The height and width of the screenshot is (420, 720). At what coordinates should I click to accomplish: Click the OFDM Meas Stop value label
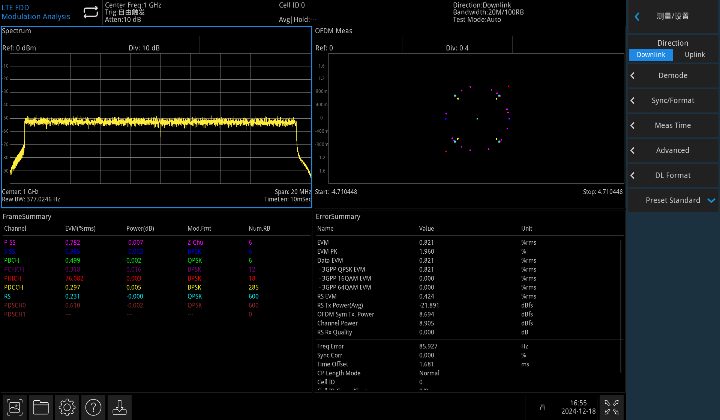point(602,191)
